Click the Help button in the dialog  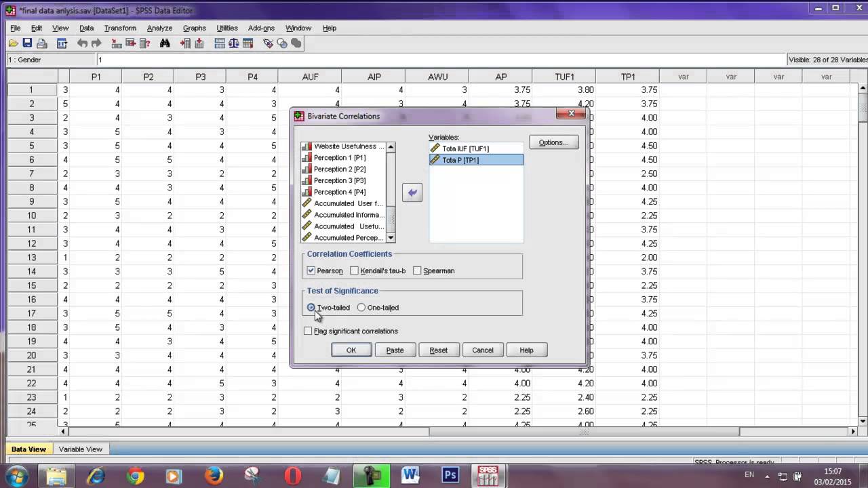pyautogui.click(x=526, y=350)
